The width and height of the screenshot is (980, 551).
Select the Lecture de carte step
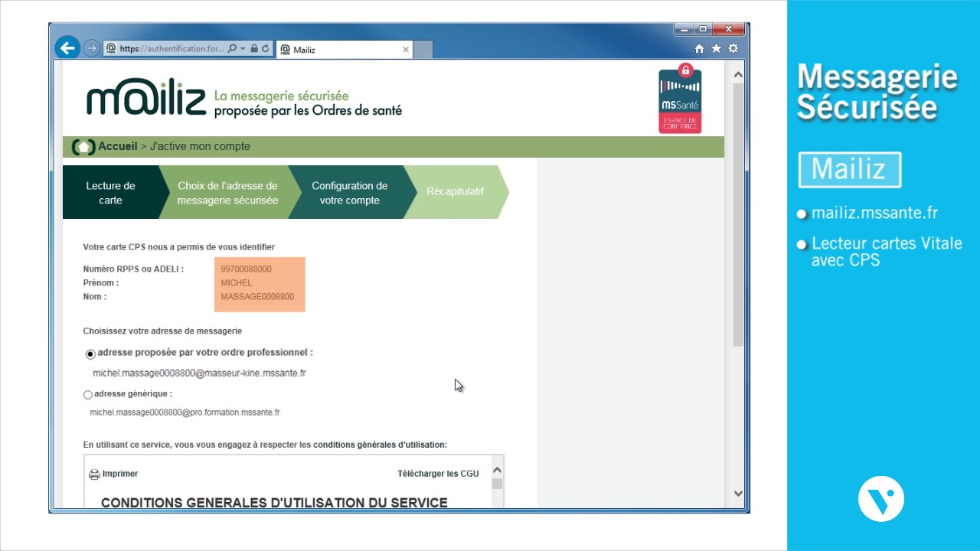point(110,193)
